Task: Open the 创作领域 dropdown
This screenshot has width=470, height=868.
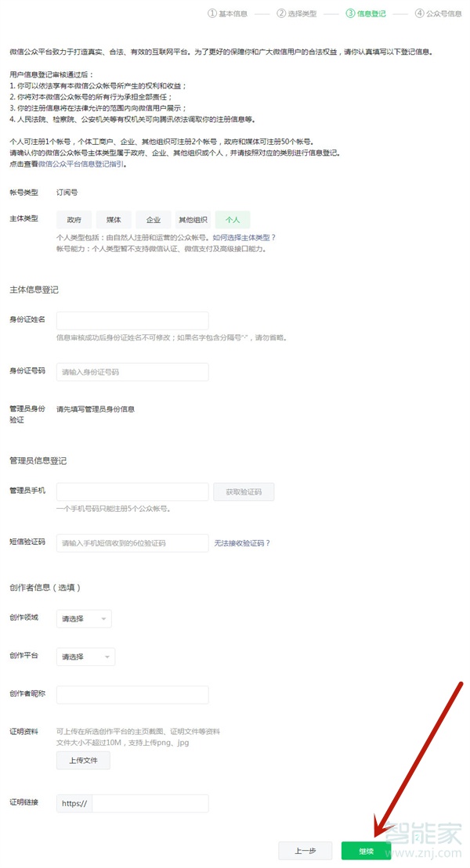Action: point(84,618)
